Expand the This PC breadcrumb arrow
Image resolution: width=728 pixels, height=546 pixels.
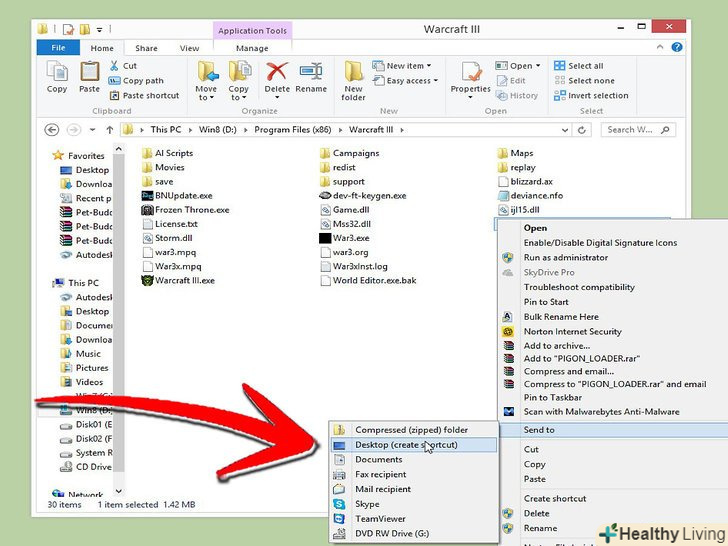[190, 130]
